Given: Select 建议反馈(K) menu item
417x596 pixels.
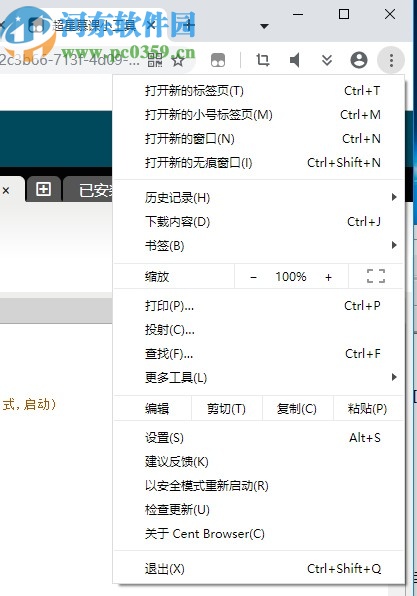Looking at the screenshot, I should (258, 461).
